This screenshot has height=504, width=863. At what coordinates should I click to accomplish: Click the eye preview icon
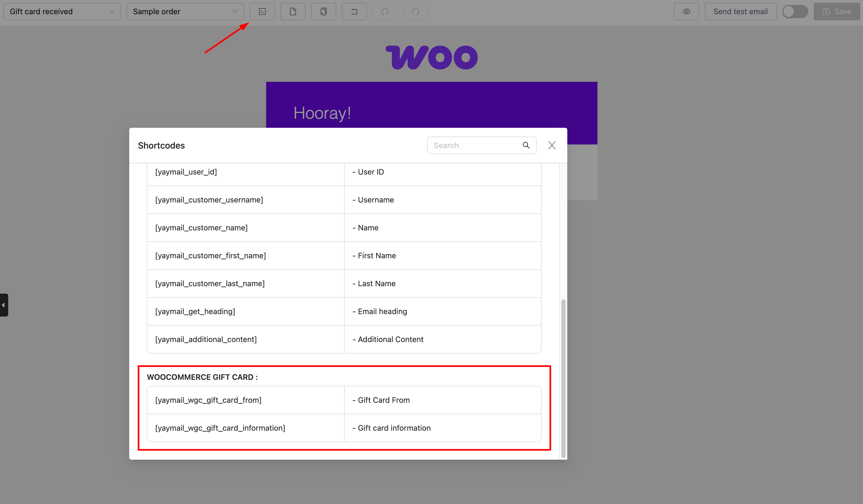pos(686,12)
